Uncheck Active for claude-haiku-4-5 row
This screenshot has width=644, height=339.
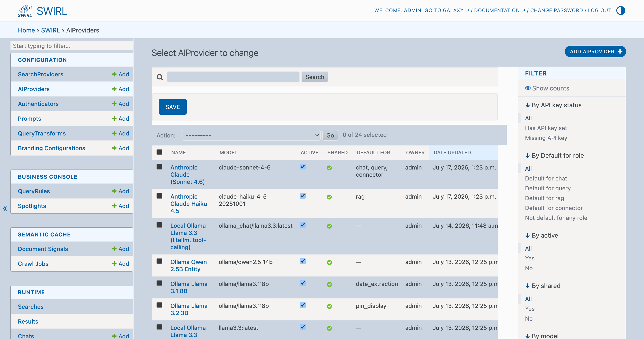(303, 195)
